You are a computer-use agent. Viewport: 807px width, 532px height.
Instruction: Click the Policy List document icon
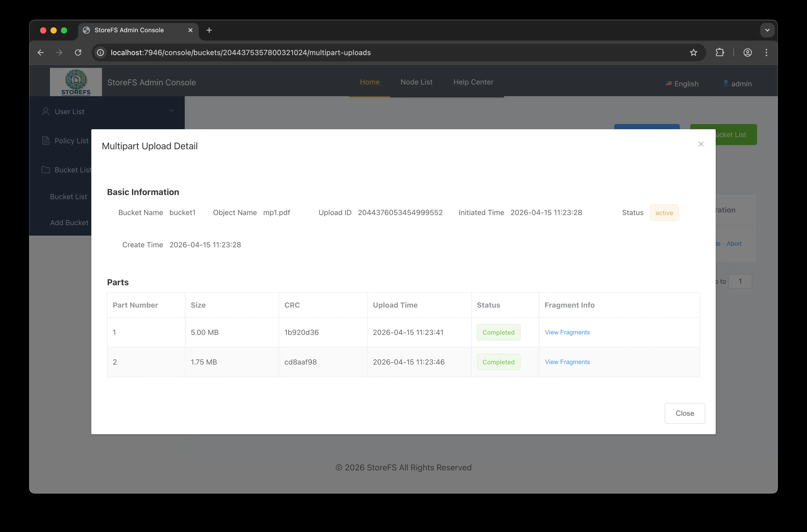(46, 141)
